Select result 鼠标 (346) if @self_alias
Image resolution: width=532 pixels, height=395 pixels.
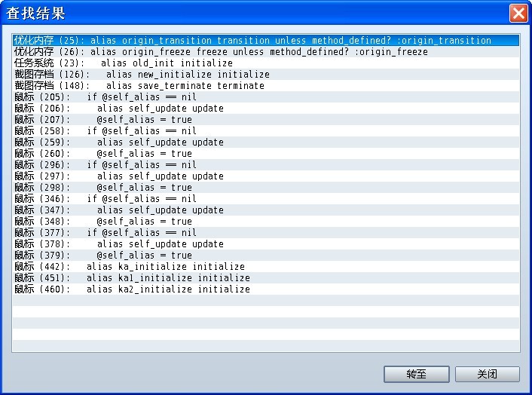coord(266,199)
